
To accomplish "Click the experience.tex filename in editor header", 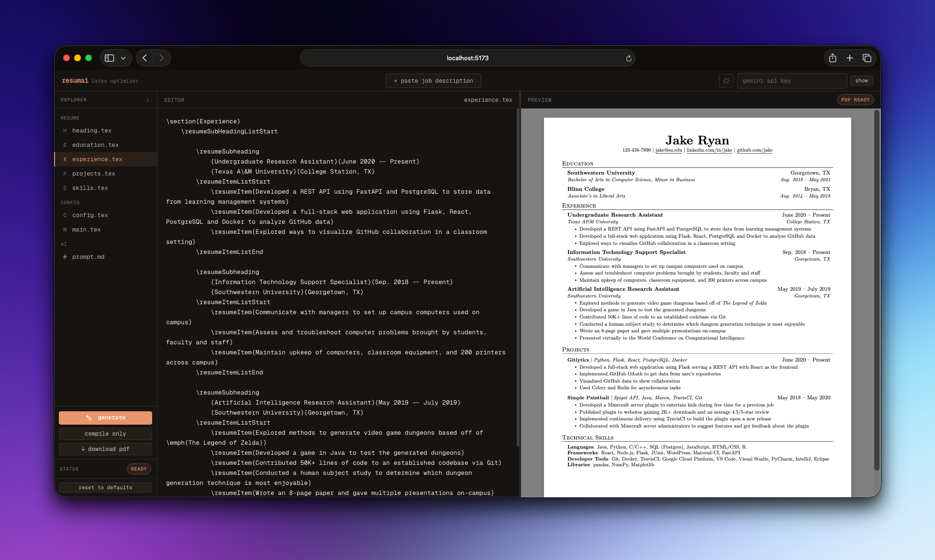I will pos(488,100).
